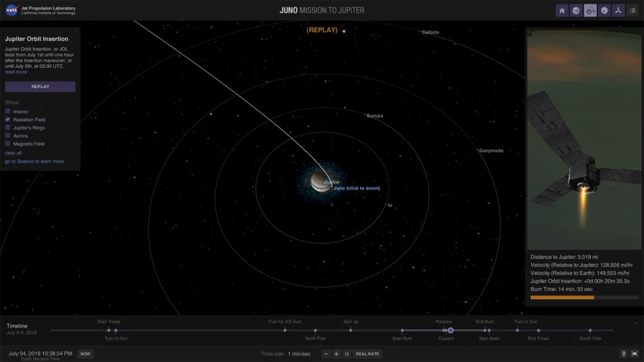Select the Jupiter Orbit Insertion phase icon
The width and height of the screenshot is (644, 362).
[590, 10]
